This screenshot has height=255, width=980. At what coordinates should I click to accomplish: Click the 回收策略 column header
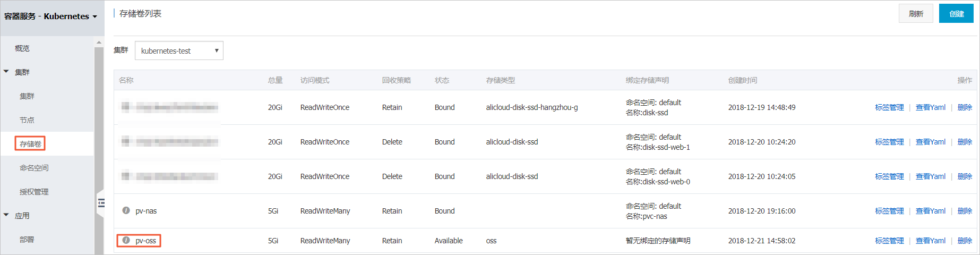397,80
